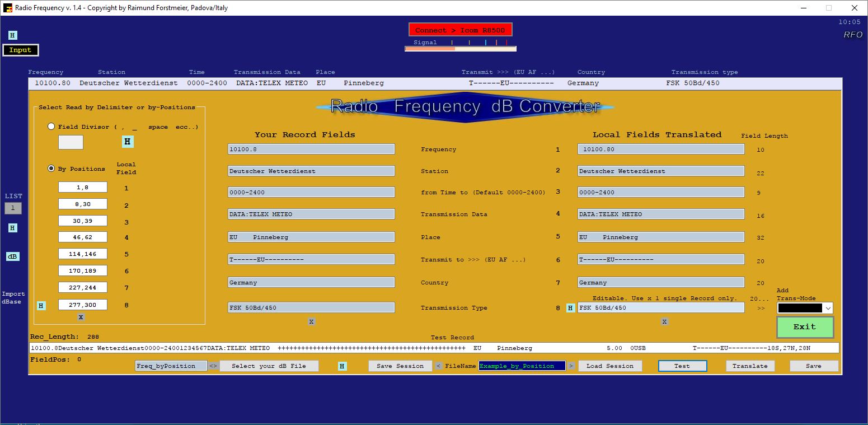Click the X icon below Your Record Fields column
868x425 pixels.
311,321
